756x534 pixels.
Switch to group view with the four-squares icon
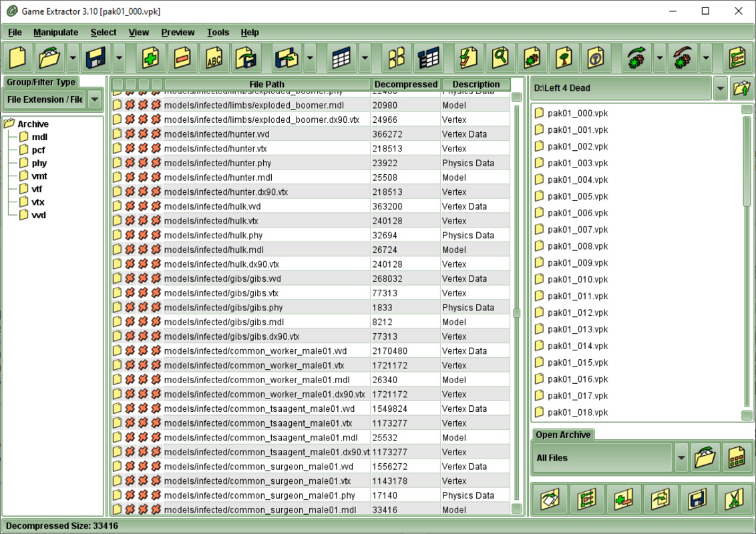pyautogui.click(x=397, y=58)
